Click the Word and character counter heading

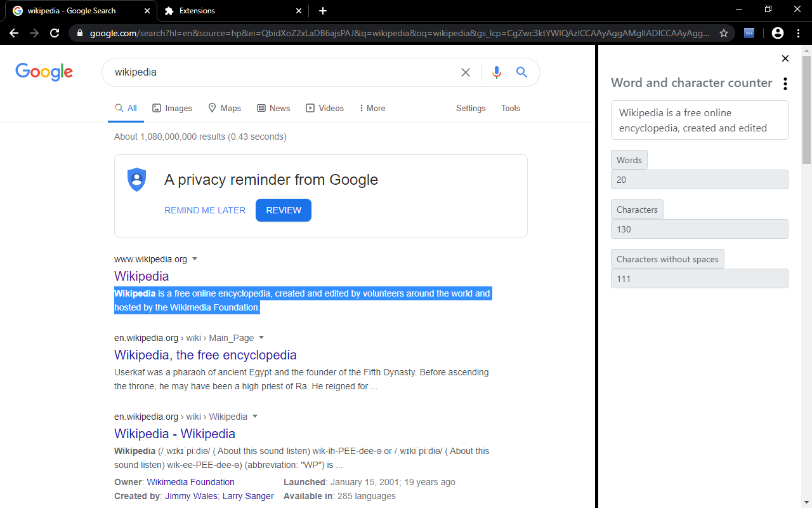[x=691, y=83]
